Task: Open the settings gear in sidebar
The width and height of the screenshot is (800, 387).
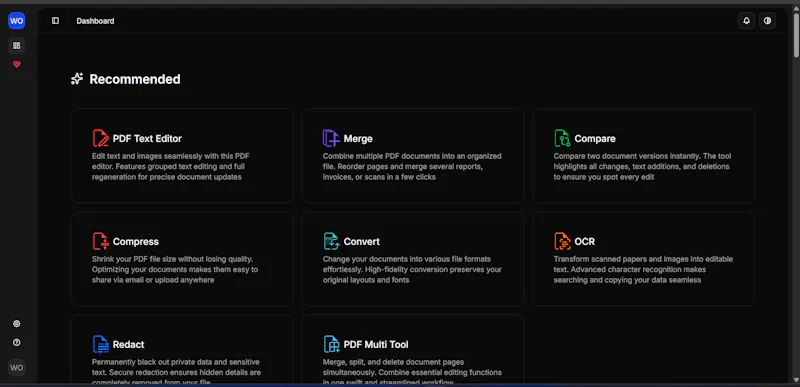Action: (x=16, y=324)
